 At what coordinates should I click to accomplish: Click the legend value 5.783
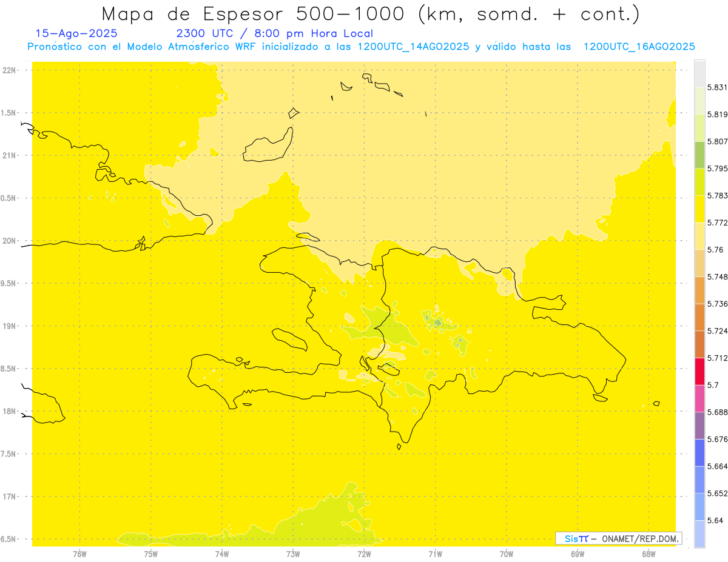pyautogui.click(x=717, y=195)
